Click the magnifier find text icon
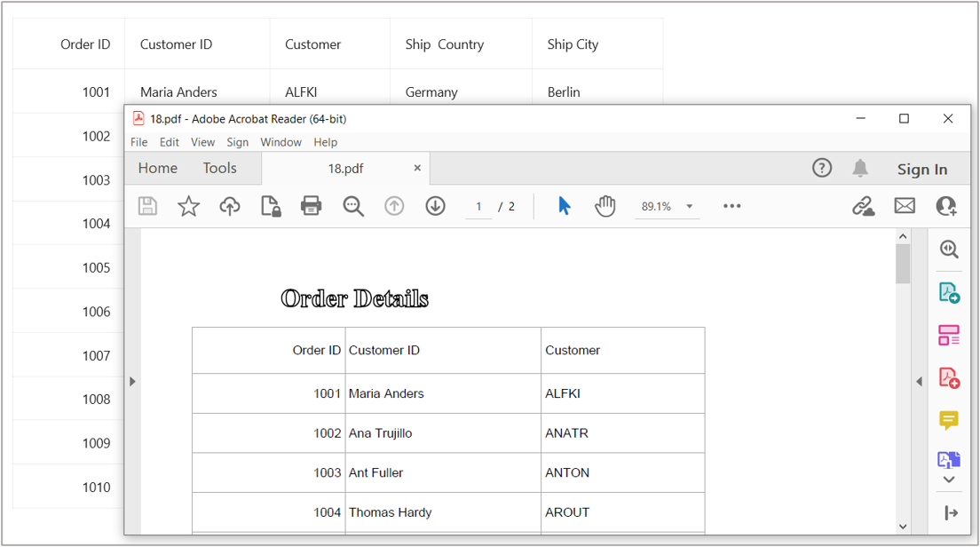This screenshot has width=980, height=547. (x=353, y=206)
